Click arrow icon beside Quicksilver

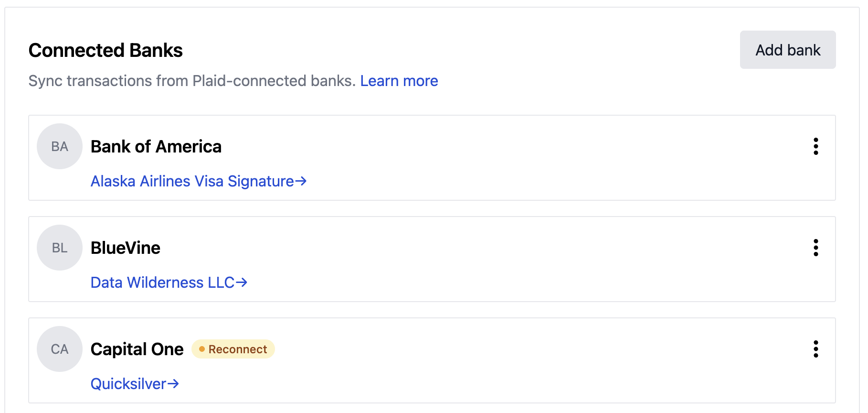[x=173, y=384]
